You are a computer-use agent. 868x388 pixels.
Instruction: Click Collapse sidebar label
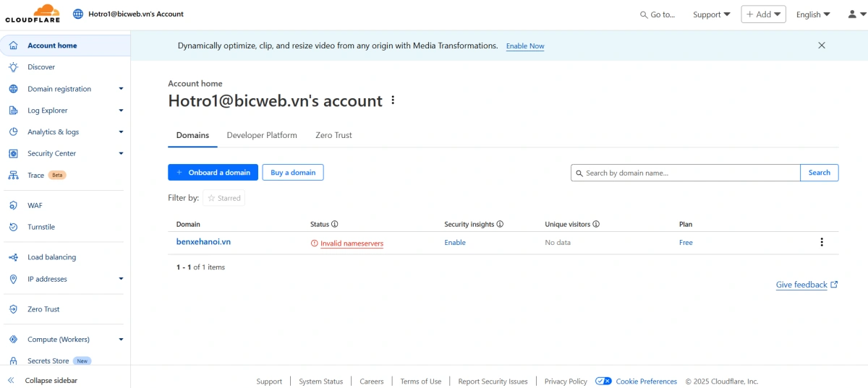pos(51,381)
